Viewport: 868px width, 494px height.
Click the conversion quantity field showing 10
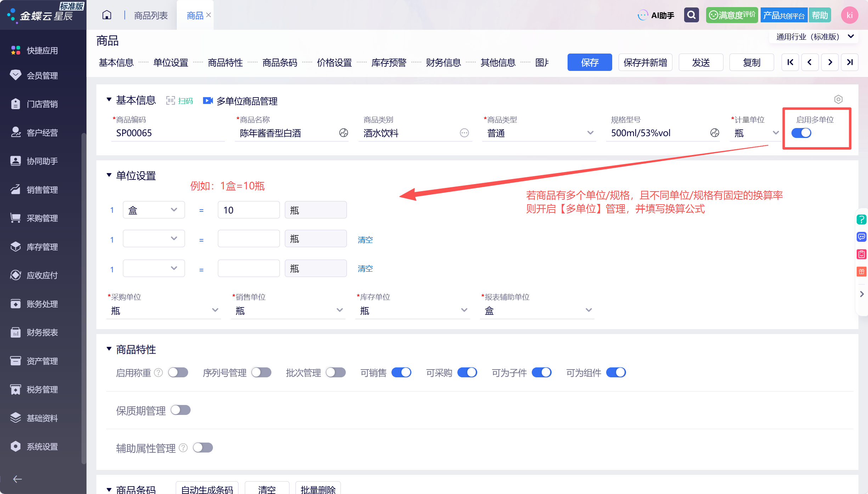pyautogui.click(x=249, y=210)
